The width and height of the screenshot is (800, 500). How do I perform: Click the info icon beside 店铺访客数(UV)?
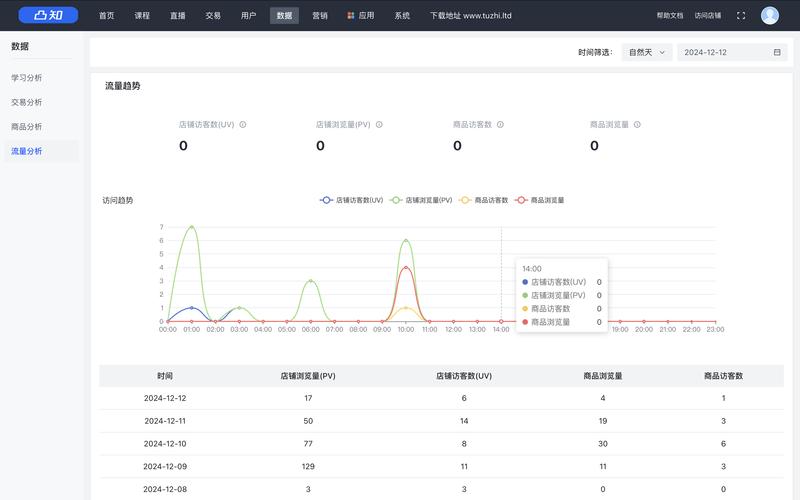pyautogui.click(x=243, y=124)
